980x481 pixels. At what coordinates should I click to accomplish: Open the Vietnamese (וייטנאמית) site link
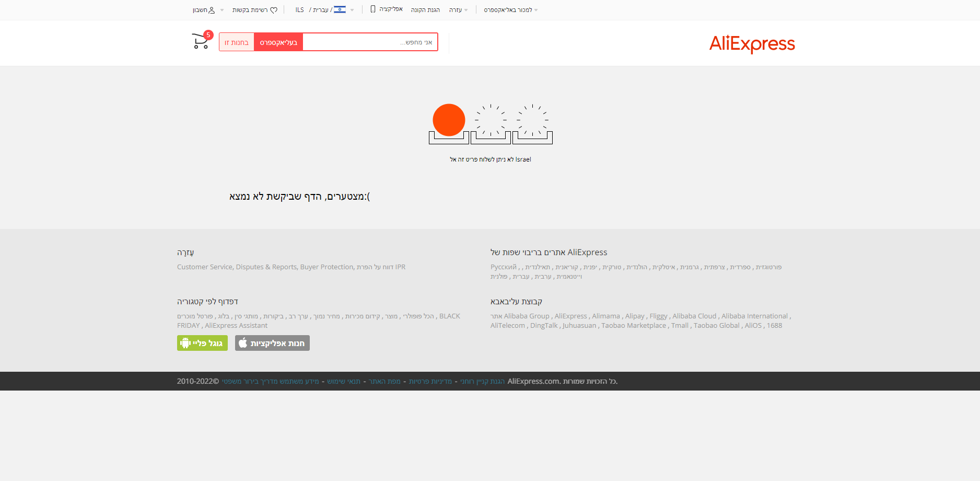[569, 276]
